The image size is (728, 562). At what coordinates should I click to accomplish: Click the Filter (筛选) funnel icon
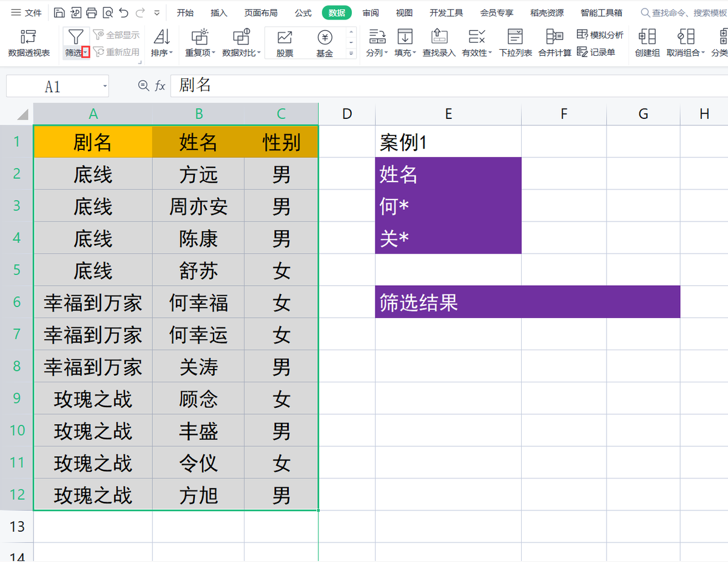pos(75,38)
